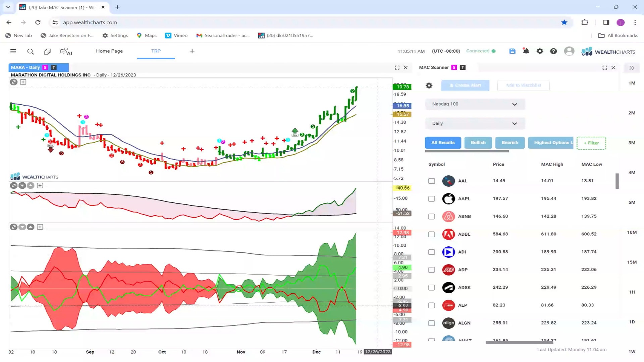The width and height of the screenshot is (644, 362).
Task: Hide the price chart indicator (eye-slash icon)
Action: coord(14,82)
